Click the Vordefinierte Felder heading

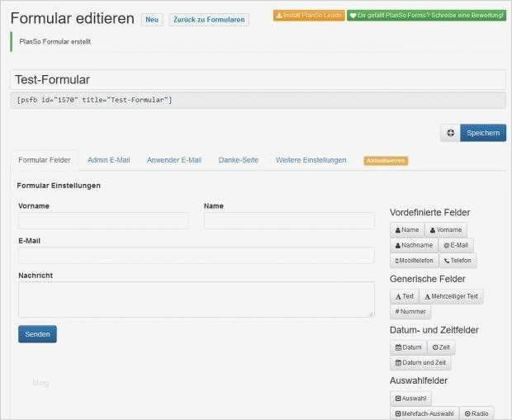(430, 212)
